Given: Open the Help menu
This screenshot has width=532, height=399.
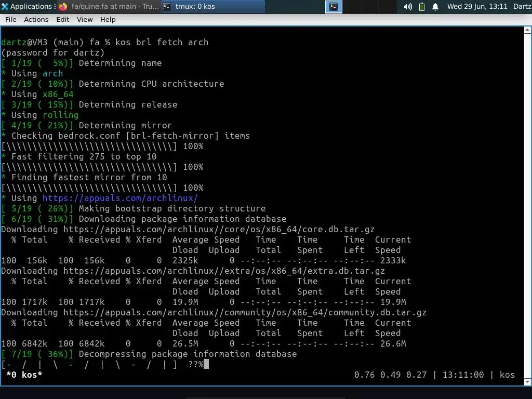Looking at the screenshot, I should 108,20.
